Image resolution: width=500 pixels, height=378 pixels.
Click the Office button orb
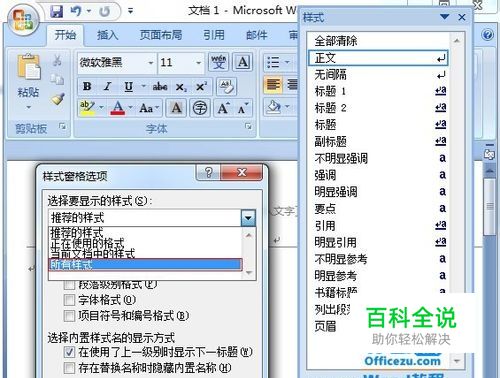(22, 19)
